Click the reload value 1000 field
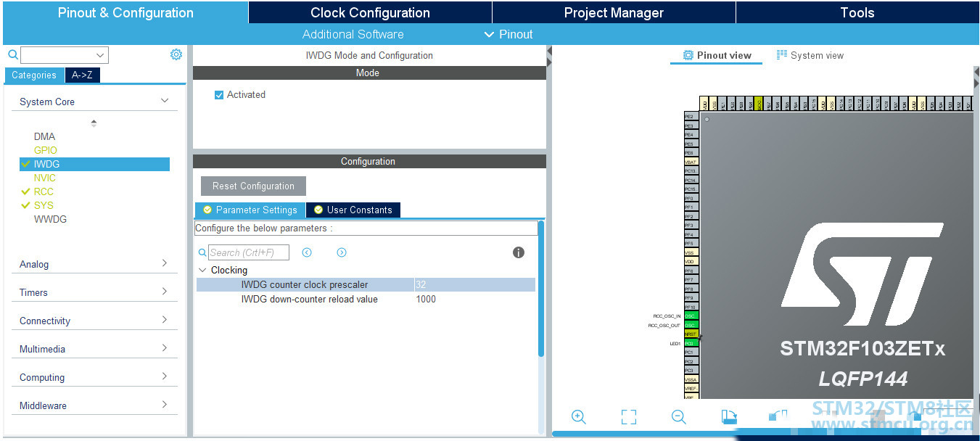 (x=474, y=299)
